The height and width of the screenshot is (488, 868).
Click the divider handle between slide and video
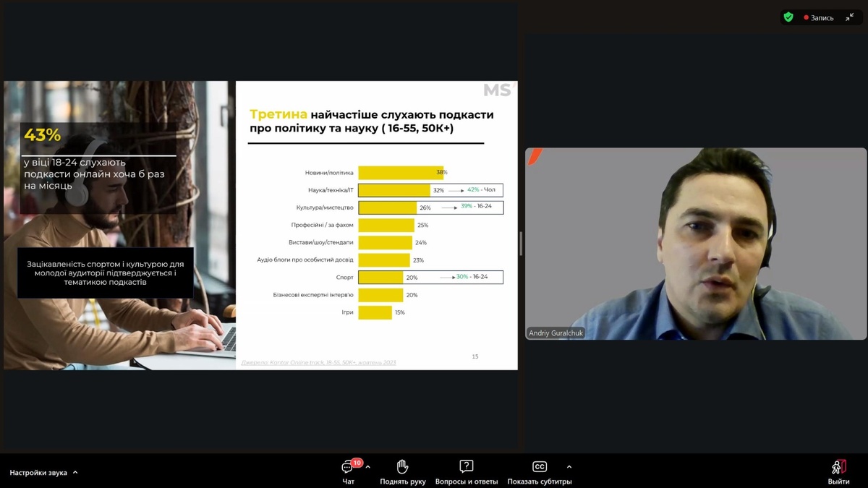pos(521,244)
